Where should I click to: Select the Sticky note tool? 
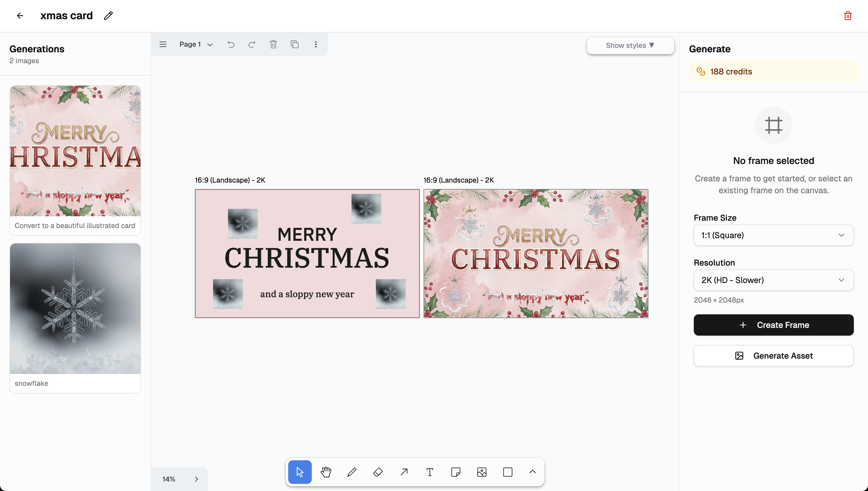tap(456, 472)
